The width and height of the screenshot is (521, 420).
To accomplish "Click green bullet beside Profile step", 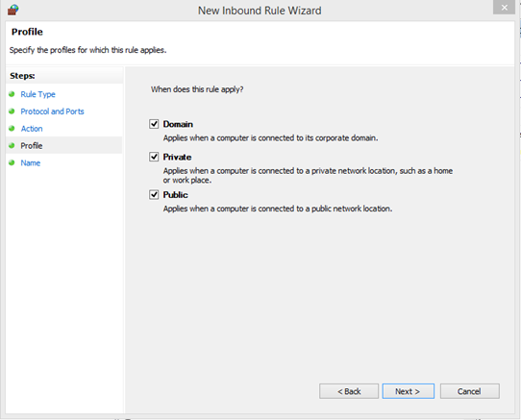I will (12, 145).
